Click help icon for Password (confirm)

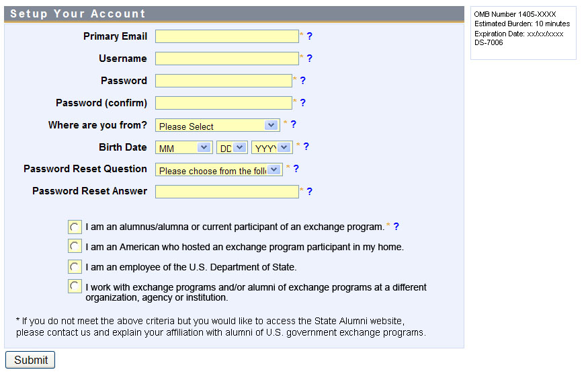[x=303, y=103]
